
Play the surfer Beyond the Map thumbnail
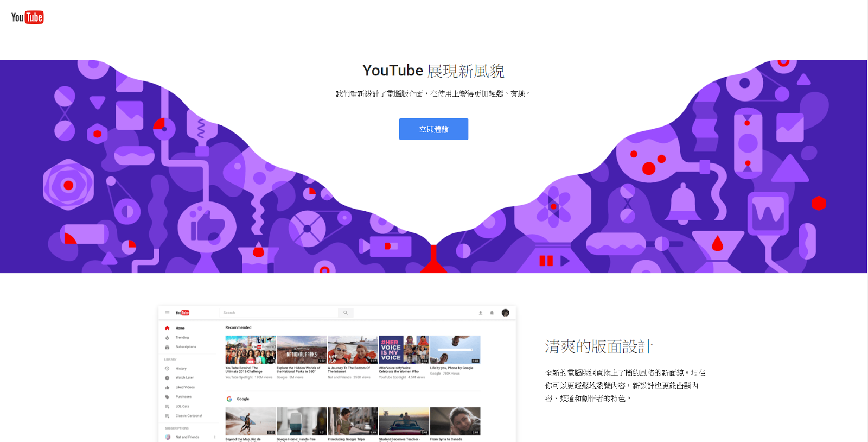click(251, 421)
